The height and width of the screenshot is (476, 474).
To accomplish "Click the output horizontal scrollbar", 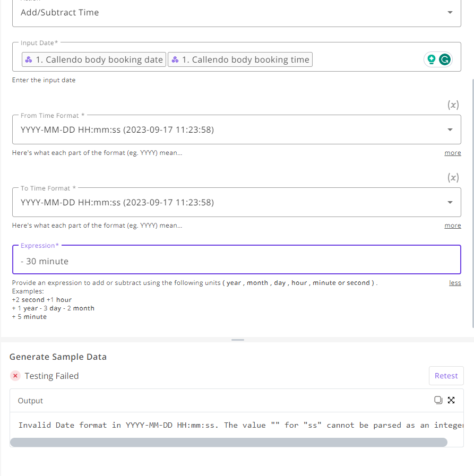I will (x=228, y=443).
